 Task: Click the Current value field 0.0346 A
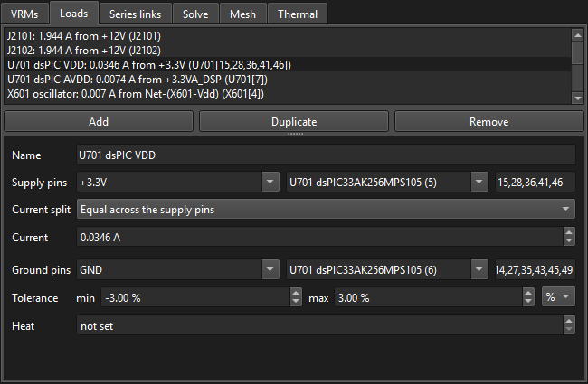[x=320, y=237]
